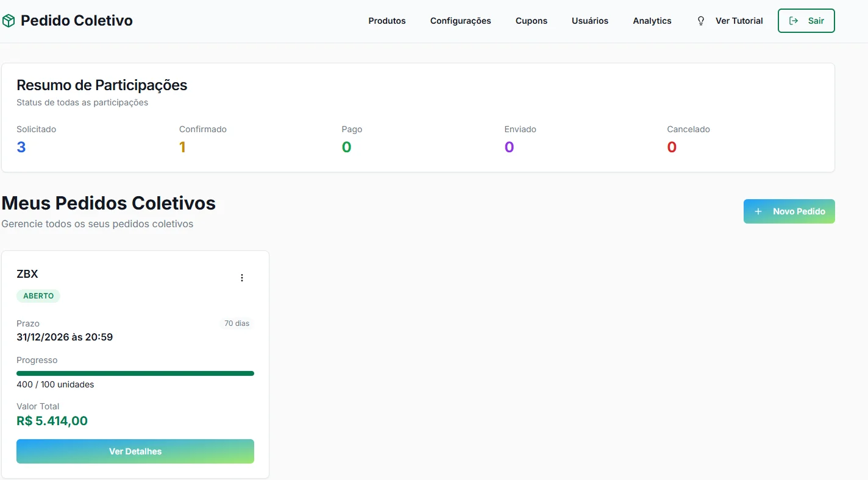
Task: Click the Confirmado count 1
Action: click(182, 147)
